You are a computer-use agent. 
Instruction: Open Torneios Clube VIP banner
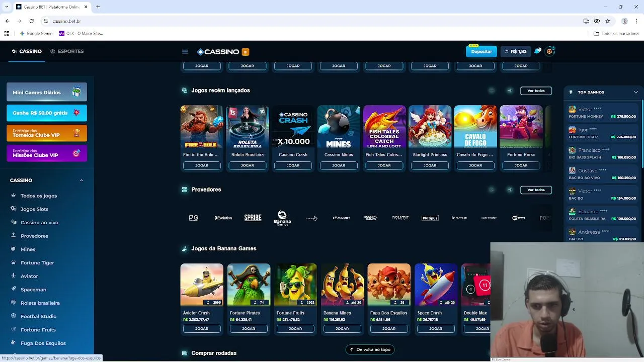tap(47, 133)
